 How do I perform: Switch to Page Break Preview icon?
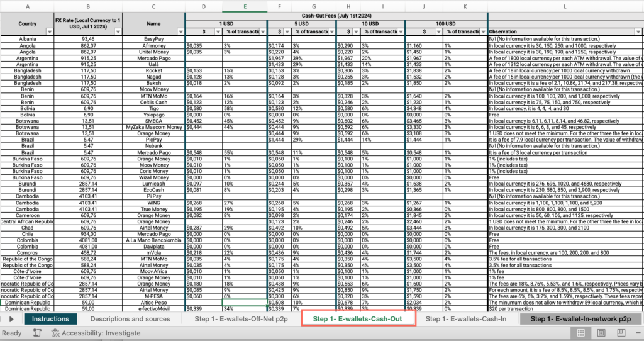(x=621, y=333)
